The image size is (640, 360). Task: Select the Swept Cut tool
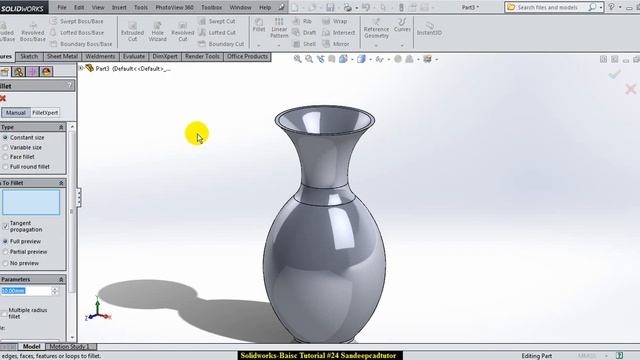click(x=217, y=21)
